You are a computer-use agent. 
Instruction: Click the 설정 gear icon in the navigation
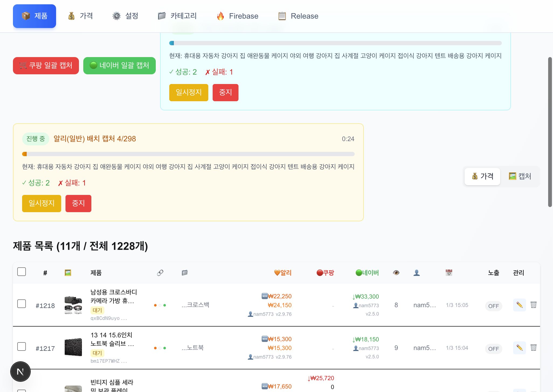pos(116,16)
